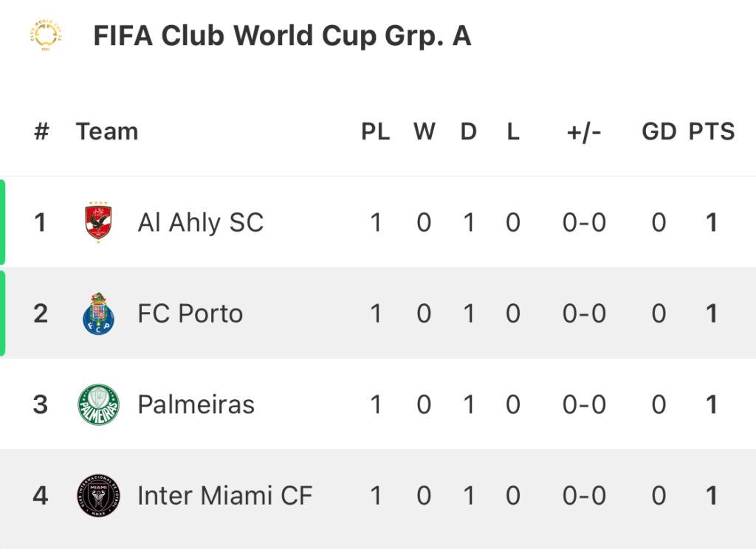Select Inter Miami's 0-0 goals cell
756x549 pixels.
coord(584,495)
